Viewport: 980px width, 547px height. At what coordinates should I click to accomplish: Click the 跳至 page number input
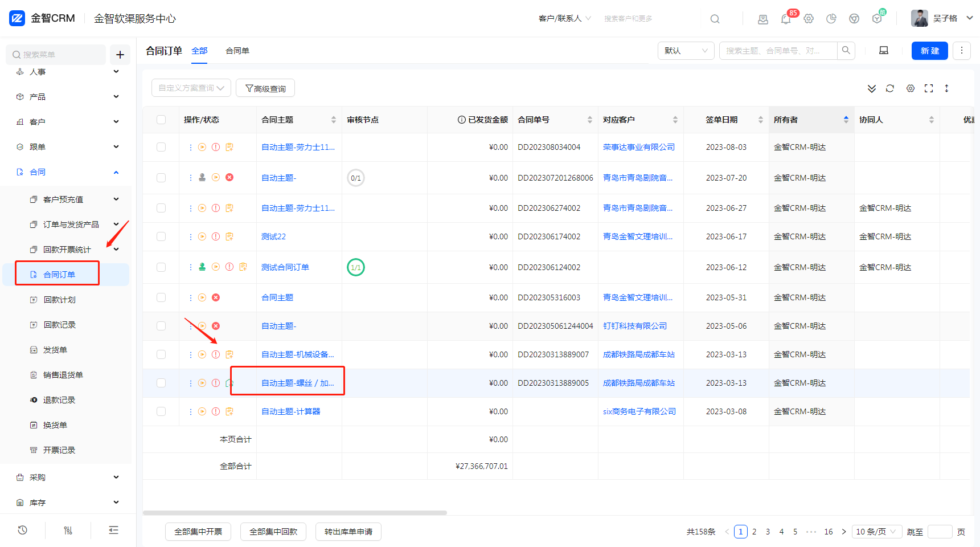tap(940, 532)
